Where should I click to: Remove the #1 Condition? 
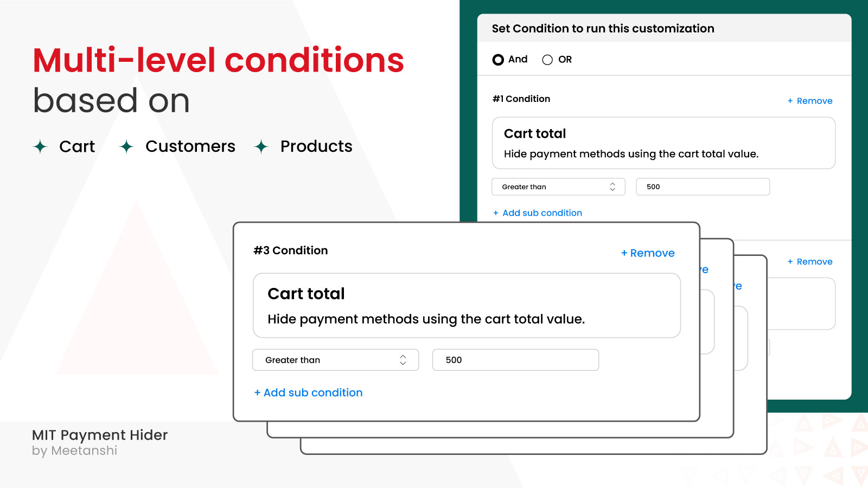(810, 101)
